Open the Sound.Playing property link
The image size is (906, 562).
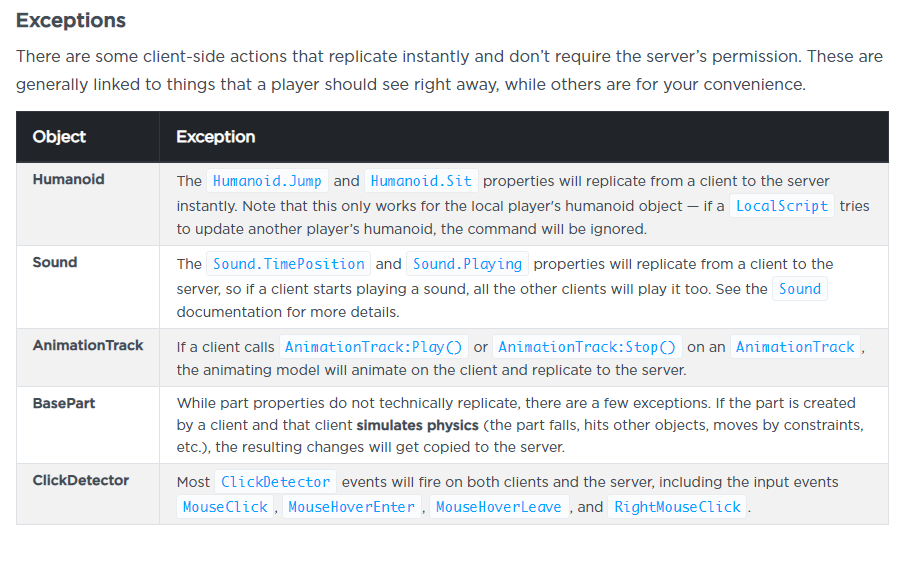[x=467, y=264]
